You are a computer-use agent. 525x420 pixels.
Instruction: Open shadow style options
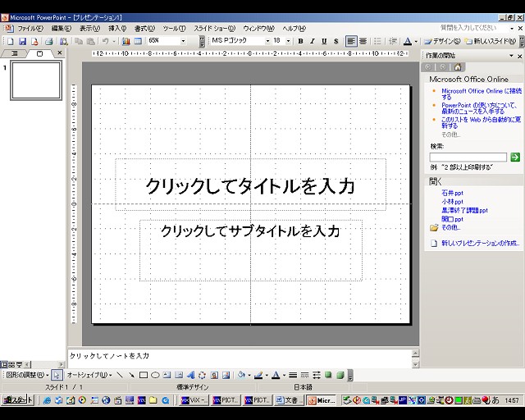click(x=328, y=375)
